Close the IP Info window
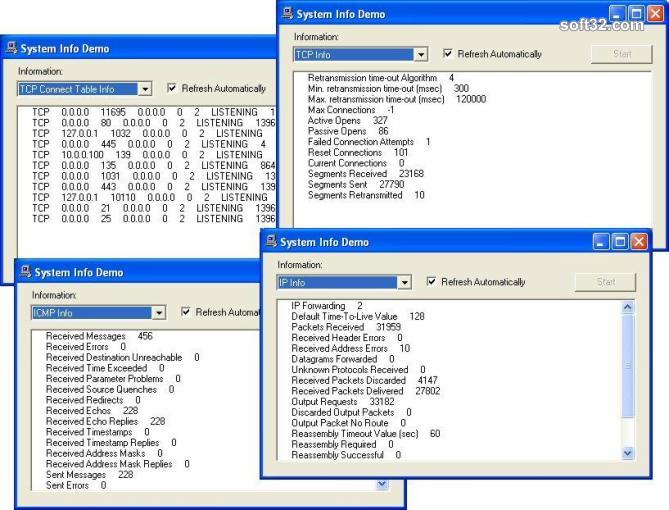Image resolution: width=669 pixels, height=510 pixels. (x=639, y=242)
